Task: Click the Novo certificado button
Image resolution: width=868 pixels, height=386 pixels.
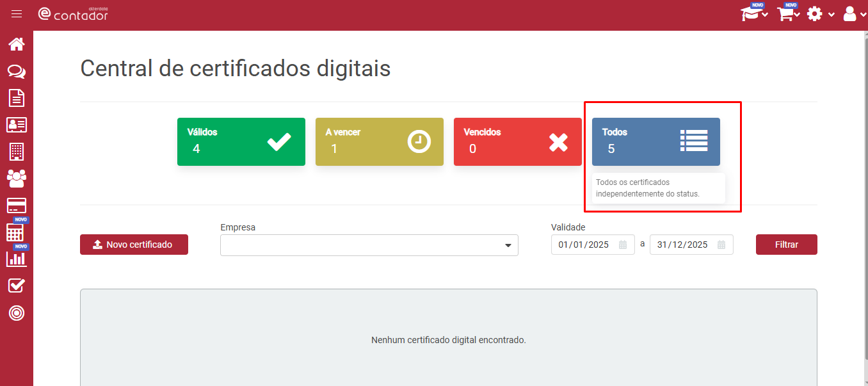Action: click(134, 245)
